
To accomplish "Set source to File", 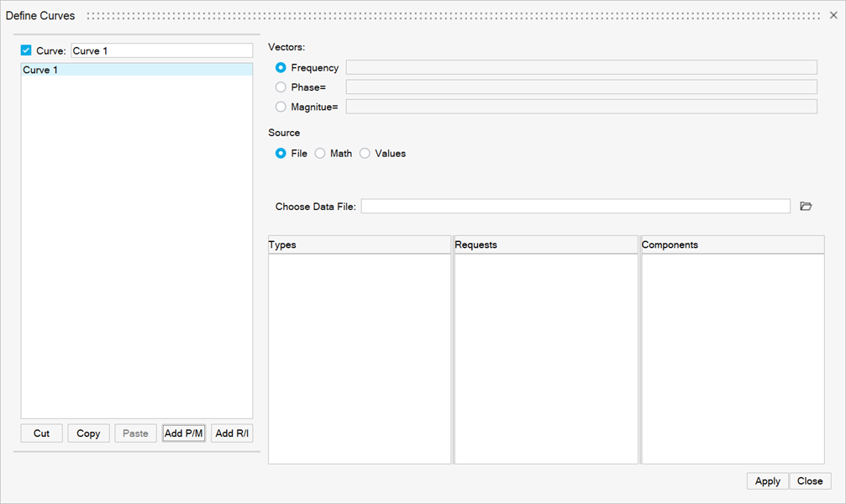I will (281, 154).
